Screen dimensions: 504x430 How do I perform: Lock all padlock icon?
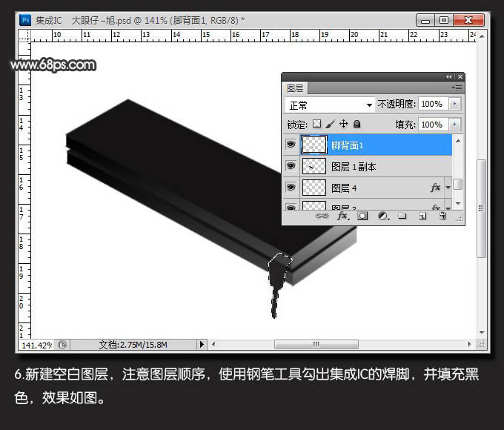point(357,124)
